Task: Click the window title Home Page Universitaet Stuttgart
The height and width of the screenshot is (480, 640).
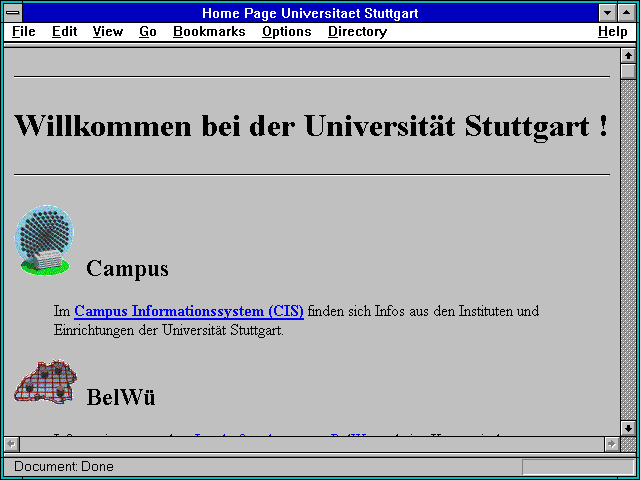Action: tap(310, 13)
